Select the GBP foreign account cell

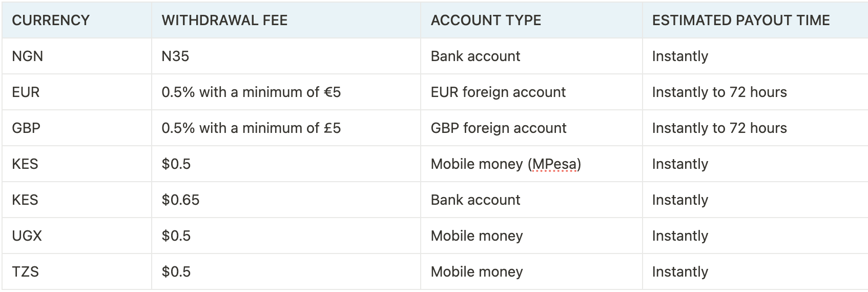tap(531, 128)
